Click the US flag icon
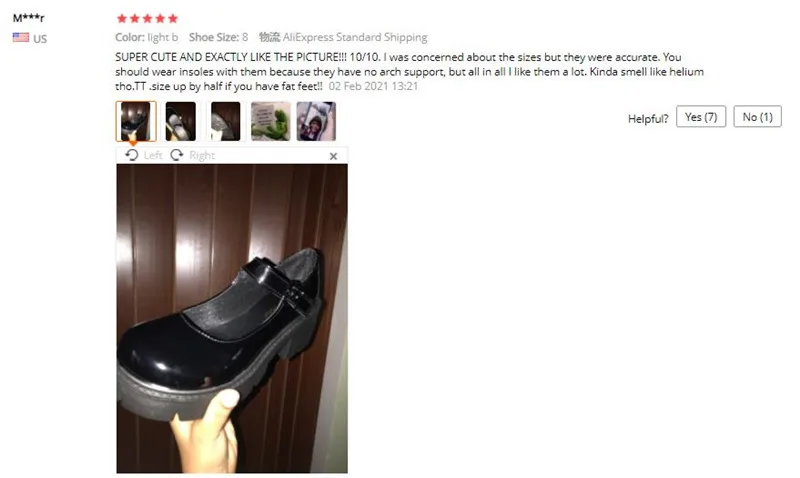Viewport: 800px width, 478px height. (21, 37)
